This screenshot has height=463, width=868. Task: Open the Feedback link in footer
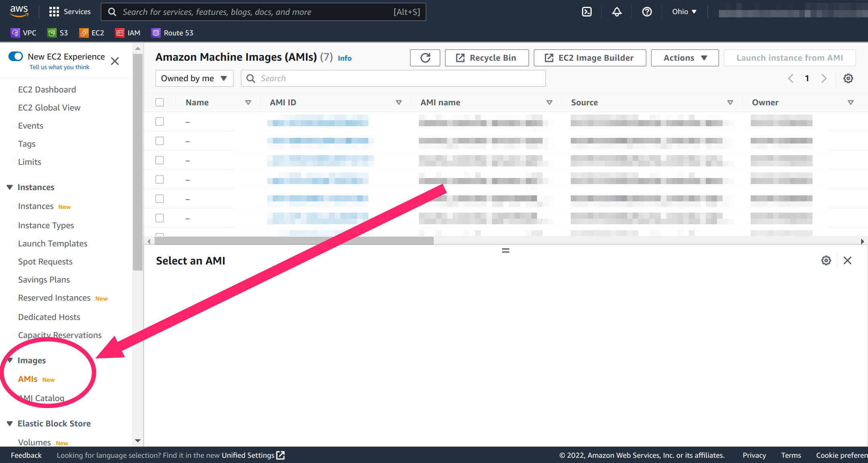(26, 455)
